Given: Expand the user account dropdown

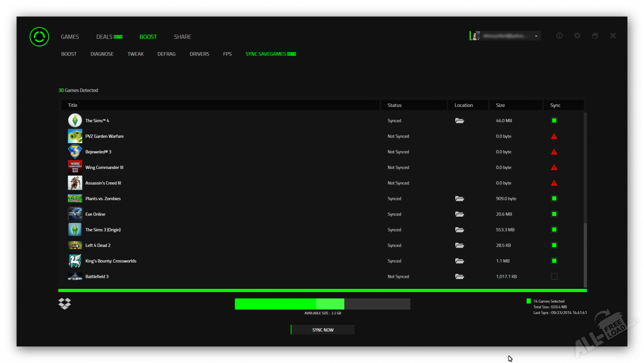Looking at the screenshot, I should [x=536, y=36].
